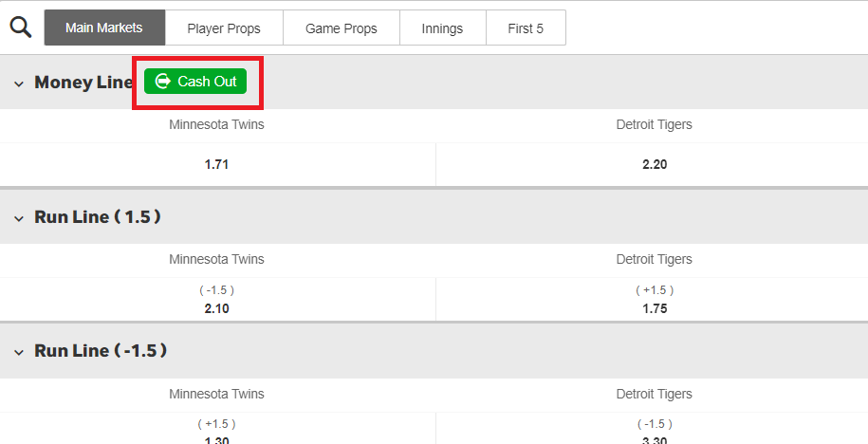Pick Minnesota Twins -1.5 at 2.10
The width and height of the screenshot is (868, 444).
point(217,299)
